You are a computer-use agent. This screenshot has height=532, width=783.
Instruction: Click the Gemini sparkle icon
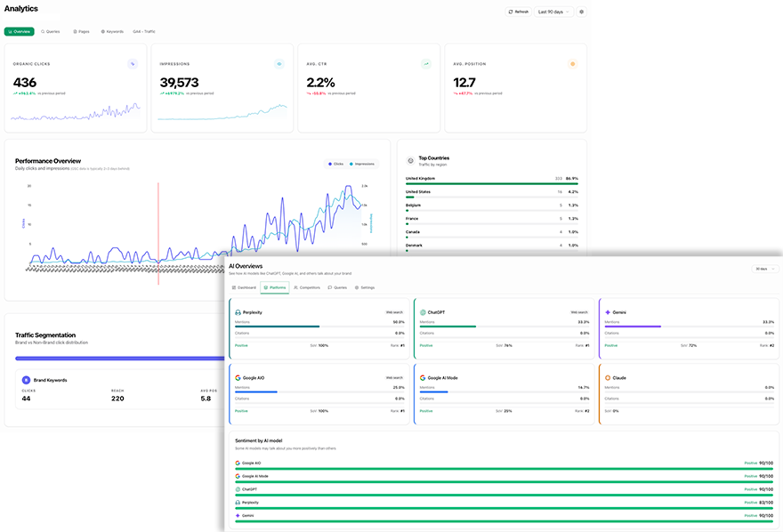point(608,312)
